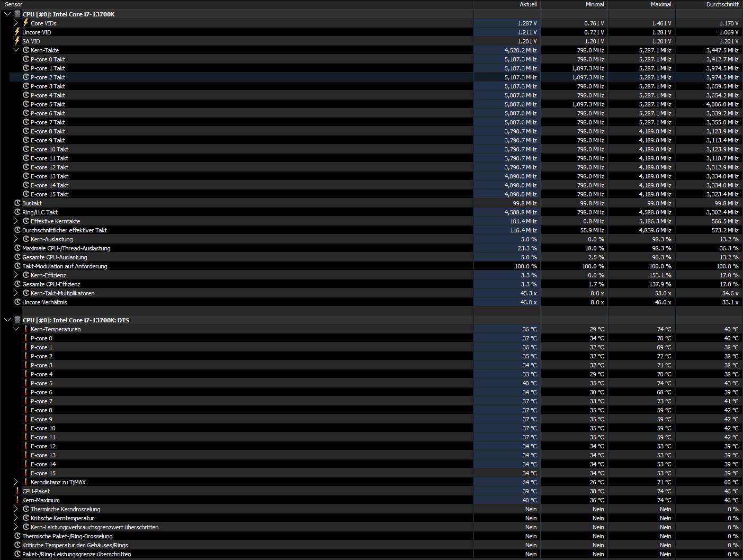Click the clock icon of P-core 5 Takt
Screen dimensions: 743x560
pyautogui.click(x=26, y=104)
